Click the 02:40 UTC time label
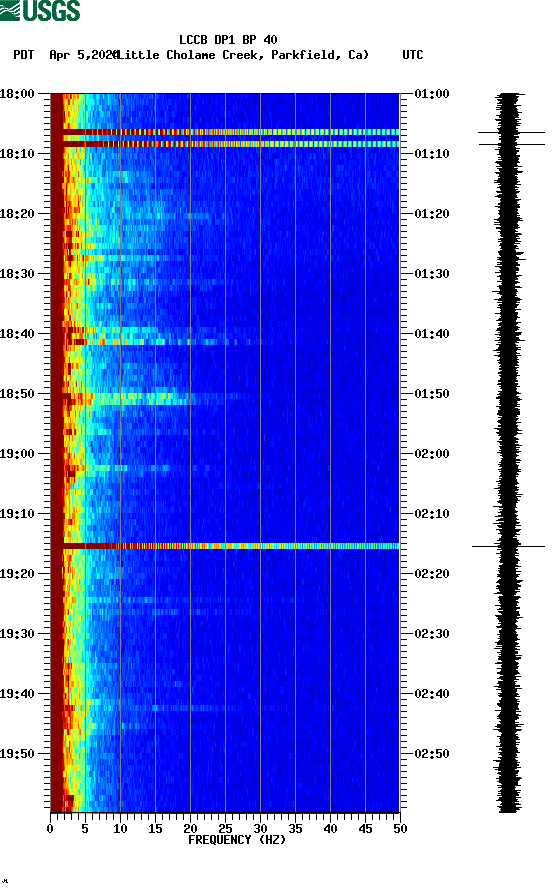The width and height of the screenshot is (552, 892). point(432,693)
